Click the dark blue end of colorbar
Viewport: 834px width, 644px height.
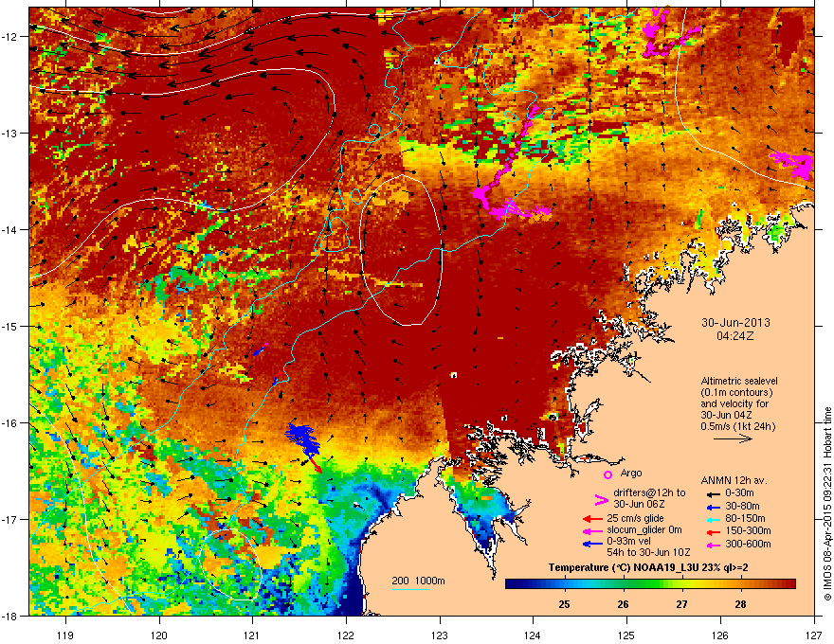[x=515, y=584]
